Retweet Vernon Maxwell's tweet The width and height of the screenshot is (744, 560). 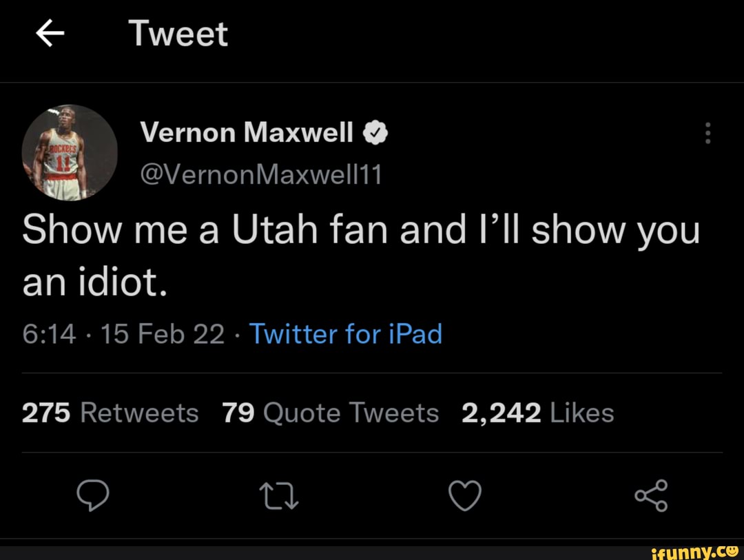pyautogui.click(x=278, y=496)
